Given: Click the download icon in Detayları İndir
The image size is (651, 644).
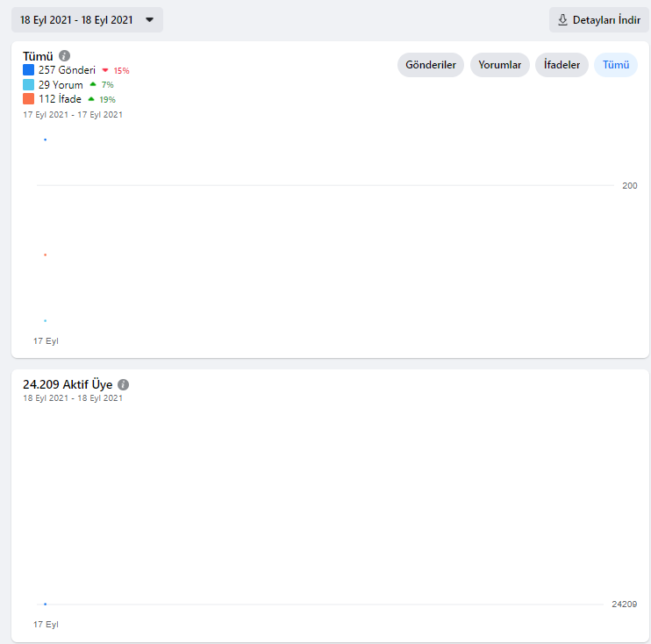Looking at the screenshot, I should pos(562,20).
